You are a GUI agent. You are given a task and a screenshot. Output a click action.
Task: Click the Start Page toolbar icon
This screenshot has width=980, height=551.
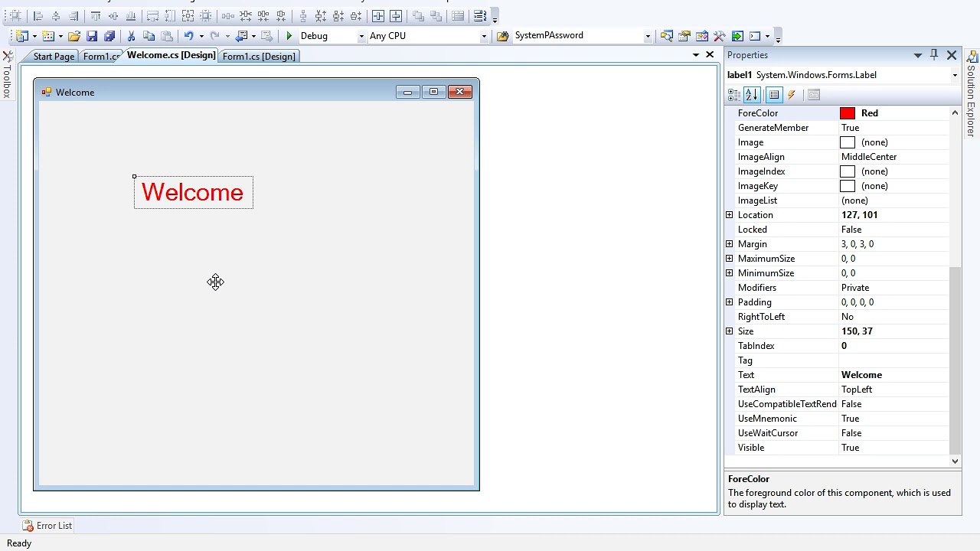(x=737, y=36)
